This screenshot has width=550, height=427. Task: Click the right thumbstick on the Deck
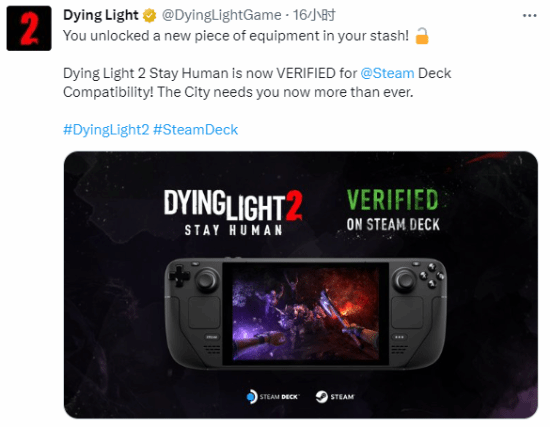pos(405,280)
